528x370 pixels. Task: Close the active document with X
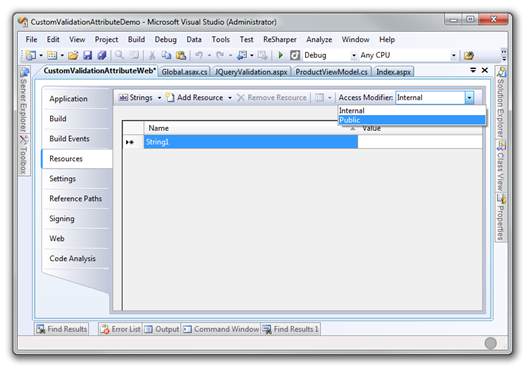pos(485,70)
